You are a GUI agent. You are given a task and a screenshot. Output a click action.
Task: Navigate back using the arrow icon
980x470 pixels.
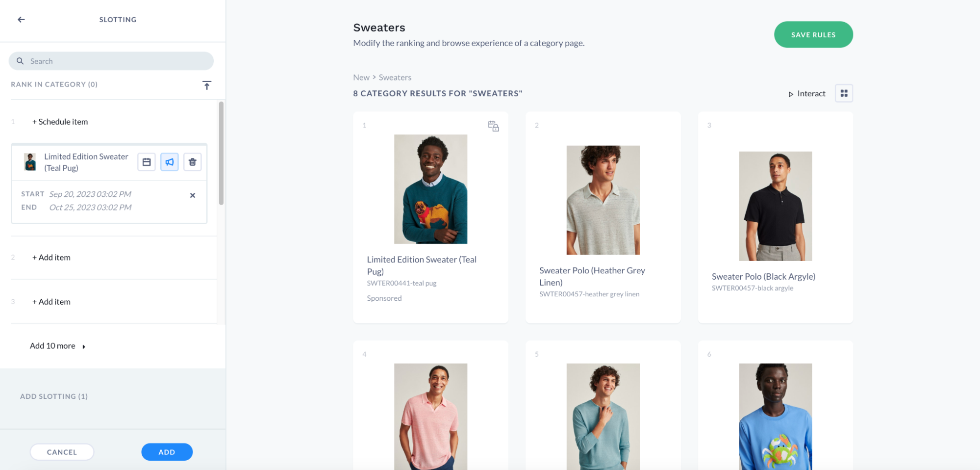click(21, 19)
